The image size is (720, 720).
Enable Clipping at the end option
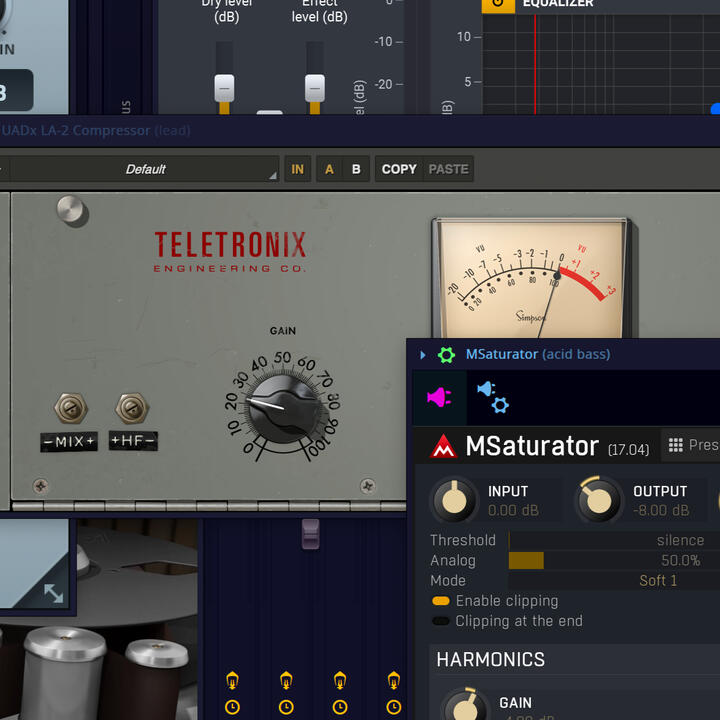440,621
